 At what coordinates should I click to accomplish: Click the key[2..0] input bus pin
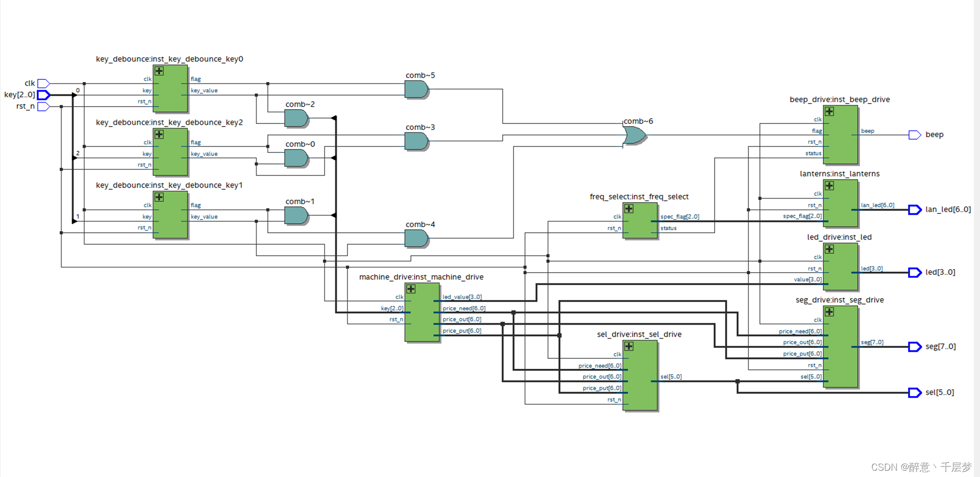click(x=44, y=95)
